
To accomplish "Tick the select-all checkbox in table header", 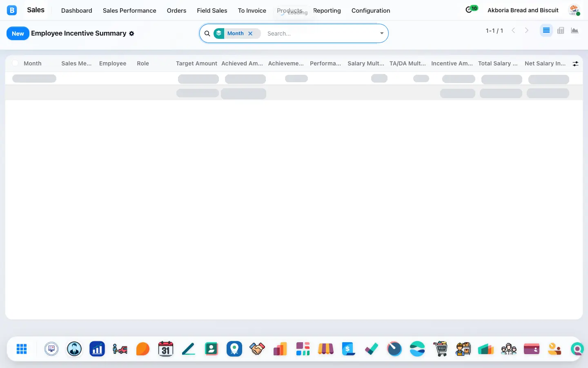I will coord(15,63).
